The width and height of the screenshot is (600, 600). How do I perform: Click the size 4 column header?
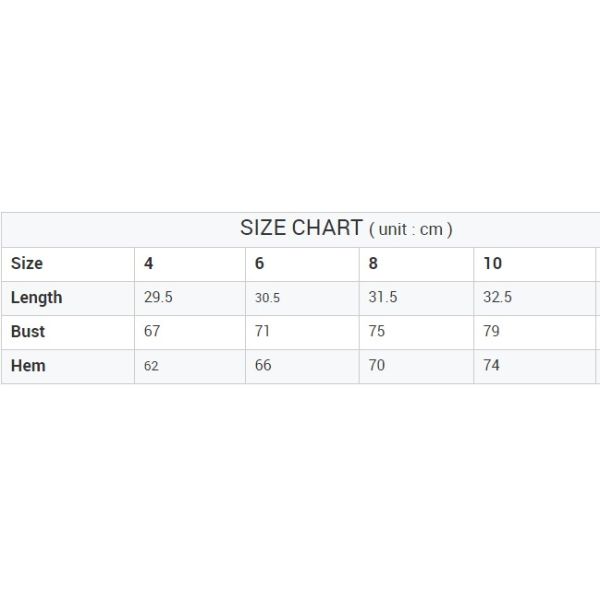pos(149,263)
